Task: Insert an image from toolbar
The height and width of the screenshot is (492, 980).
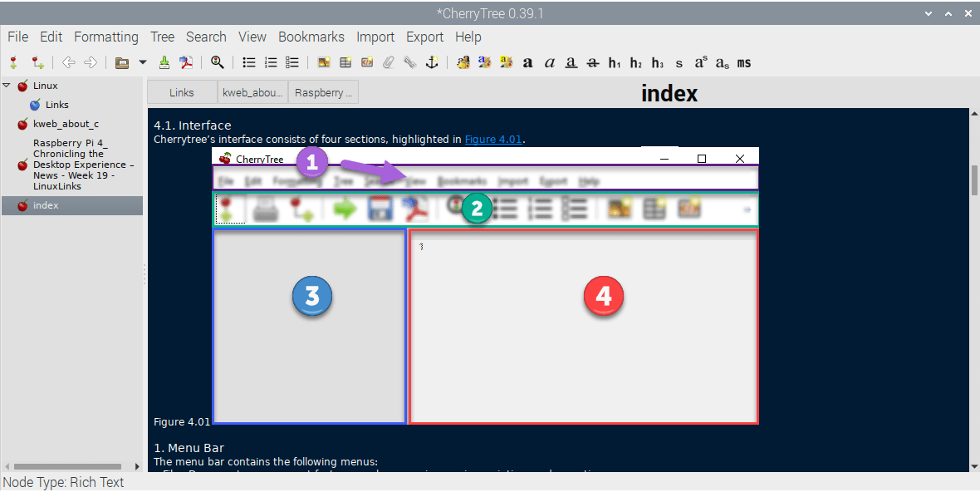Action: click(324, 62)
